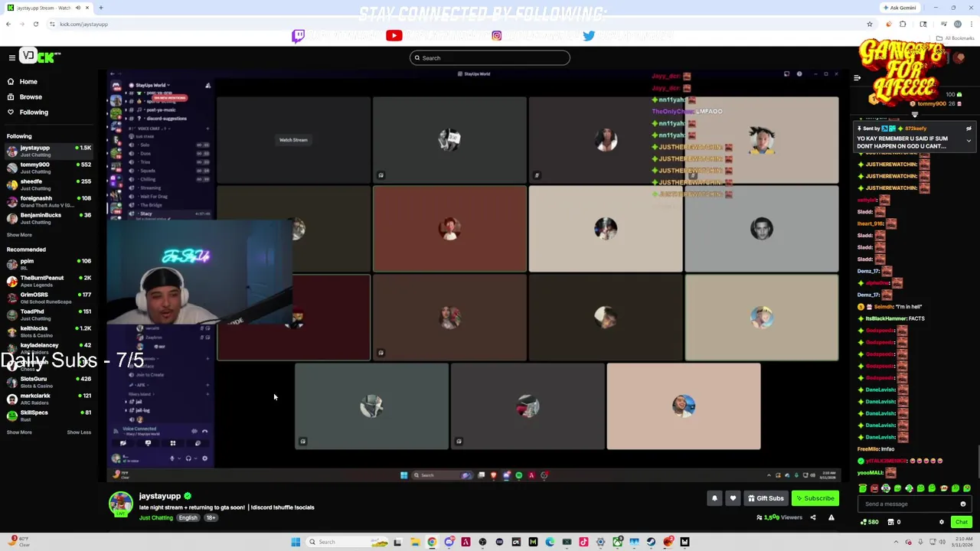This screenshot has height=551, width=980.
Task: Open SkillSpecs recommended channel
Action: 47,416
